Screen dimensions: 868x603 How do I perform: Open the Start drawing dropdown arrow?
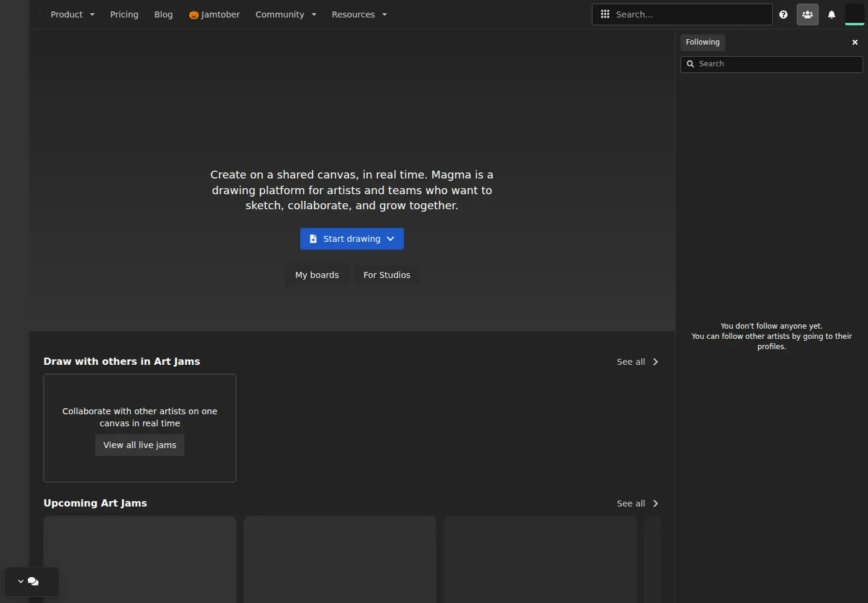[391, 239]
